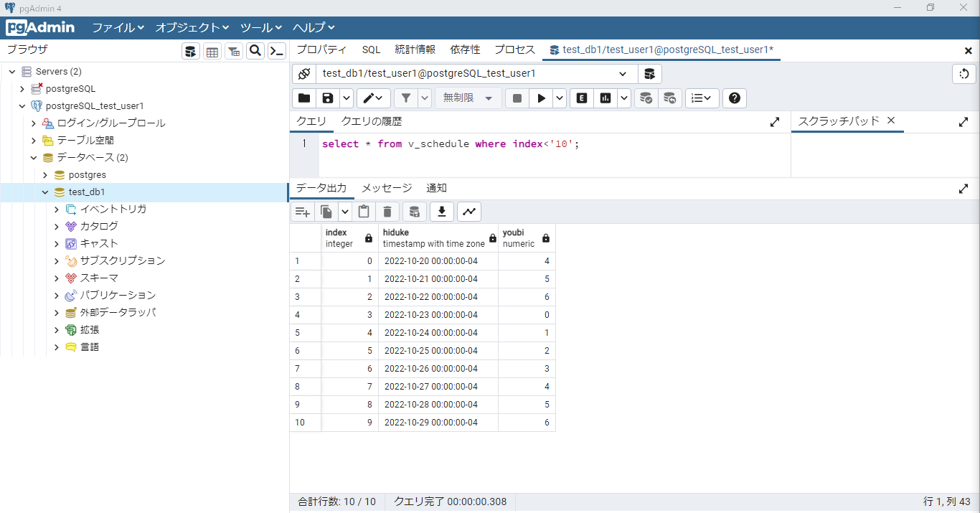Click the Save Data Changes database icon
The image size is (980, 513).
point(414,212)
